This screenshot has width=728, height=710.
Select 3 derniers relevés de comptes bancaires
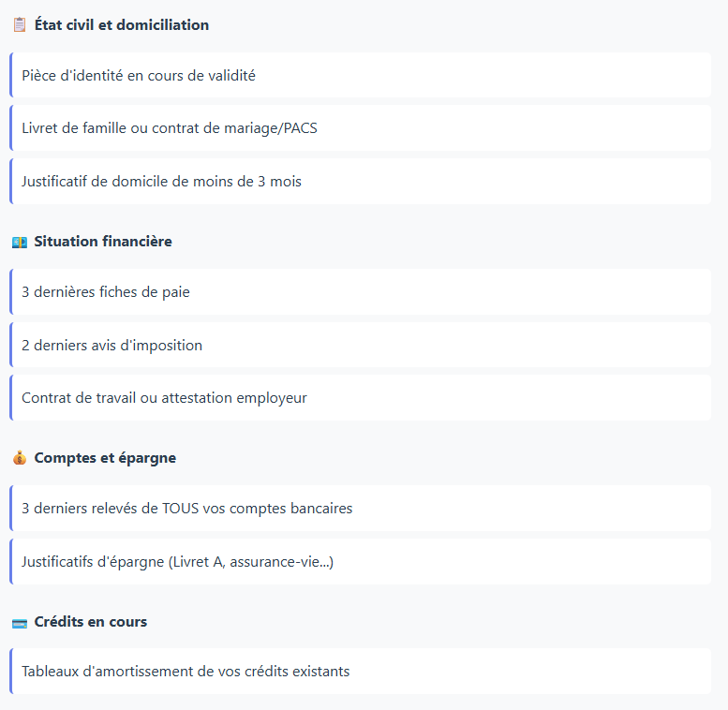[187, 509]
